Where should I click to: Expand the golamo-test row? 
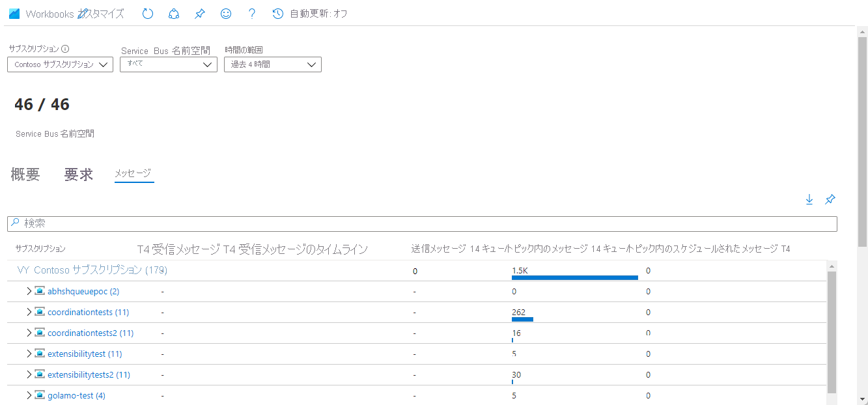point(29,395)
